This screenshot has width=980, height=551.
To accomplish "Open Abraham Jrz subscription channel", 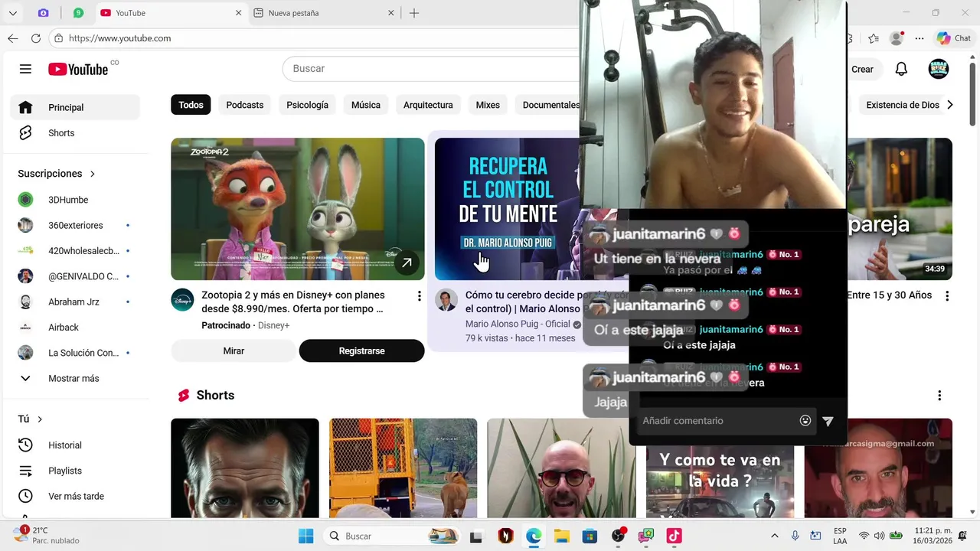I will coord(75,302).
